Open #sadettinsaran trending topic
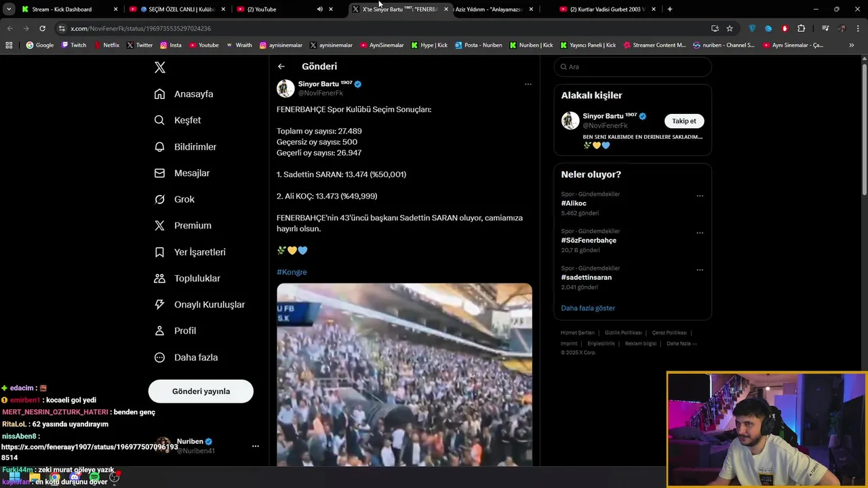The image size is (868, 488). (587, 277)
